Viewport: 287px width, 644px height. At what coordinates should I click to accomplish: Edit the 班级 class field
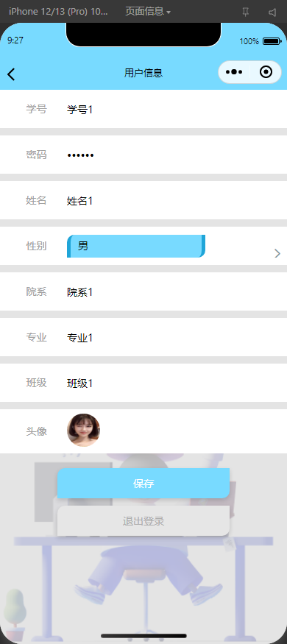tap(172, 383)
